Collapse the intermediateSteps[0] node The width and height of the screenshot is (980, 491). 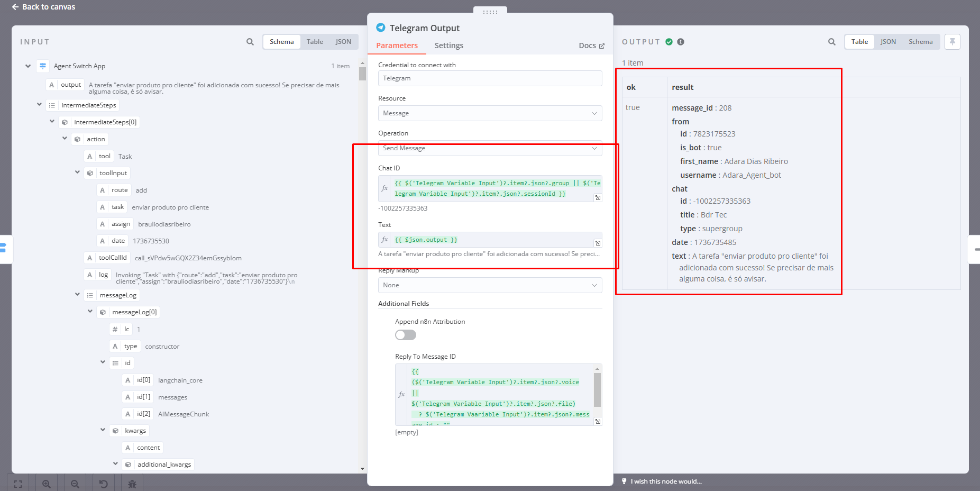(52, 121)
